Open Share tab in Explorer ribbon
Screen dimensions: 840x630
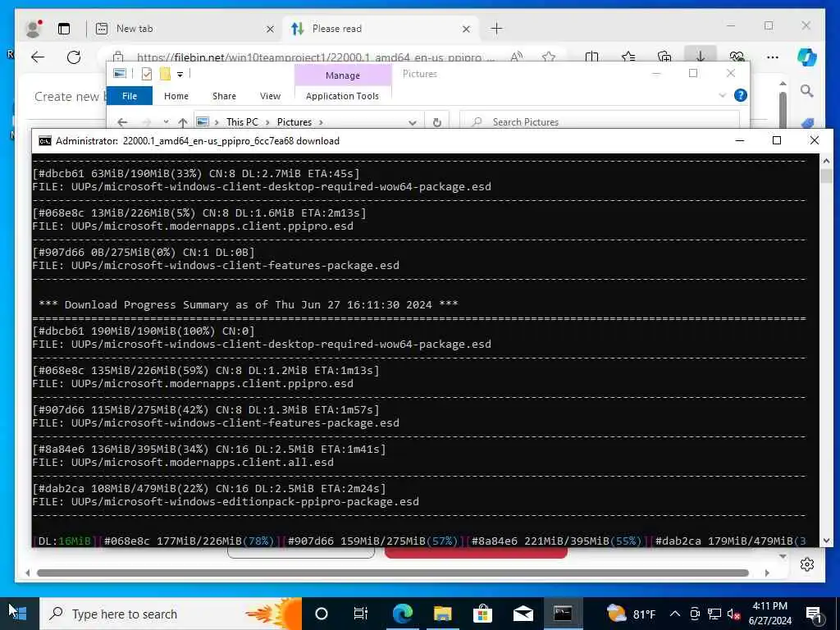224,96
